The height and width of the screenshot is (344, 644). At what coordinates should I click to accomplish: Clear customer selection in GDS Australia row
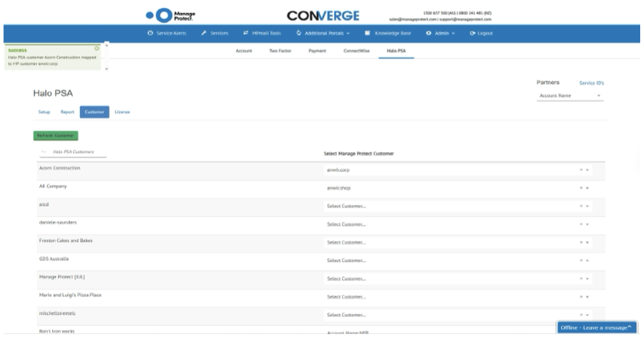tap(581, 260)
